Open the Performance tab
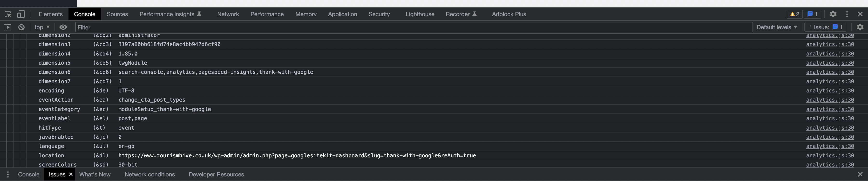 coord(267,14)
